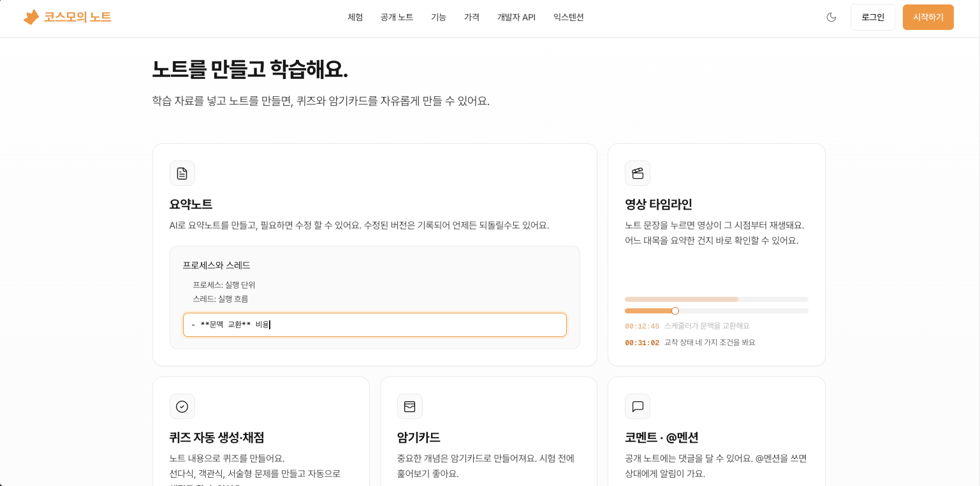Click the 영상 타임라인 clapperboard icon
Viewport: 980px width, 486px height.
638,173
